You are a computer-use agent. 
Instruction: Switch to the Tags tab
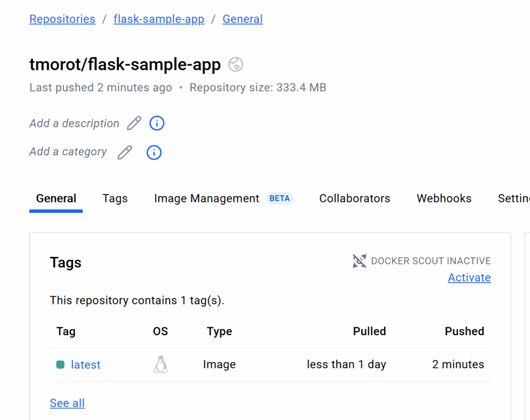point(115,198)
